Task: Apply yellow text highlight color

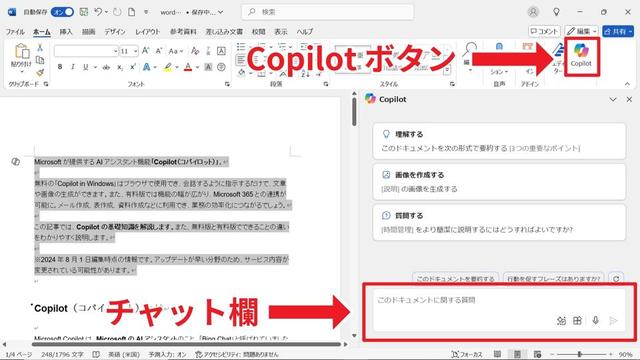Action: (168, 67)
